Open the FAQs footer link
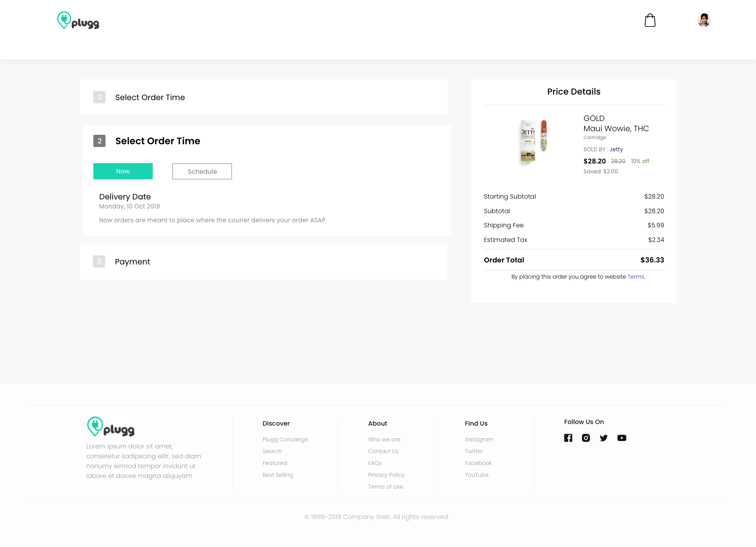The width and height of the screenshot is (756, 547). pos(375,463)
